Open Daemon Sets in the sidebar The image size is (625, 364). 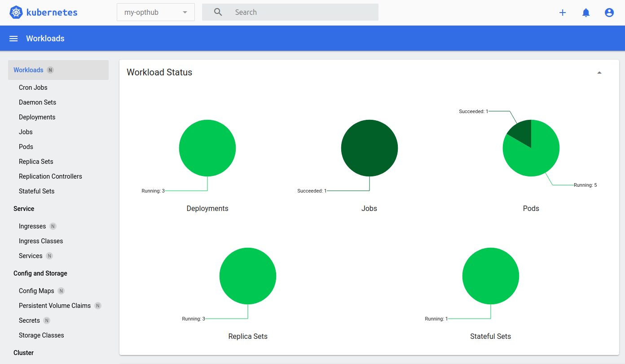[38, 102]
